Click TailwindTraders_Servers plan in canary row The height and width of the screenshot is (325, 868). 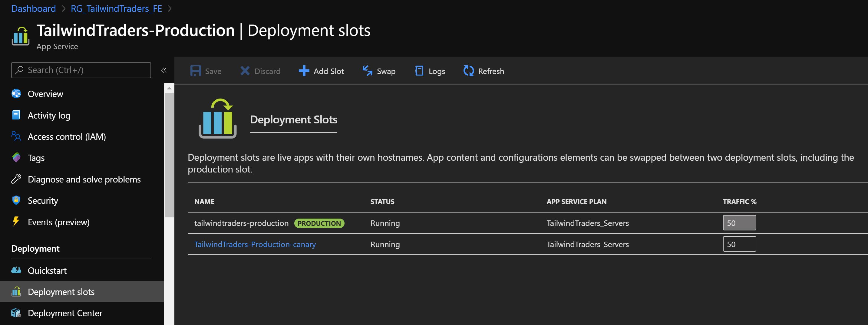click(x=587, y=244)
